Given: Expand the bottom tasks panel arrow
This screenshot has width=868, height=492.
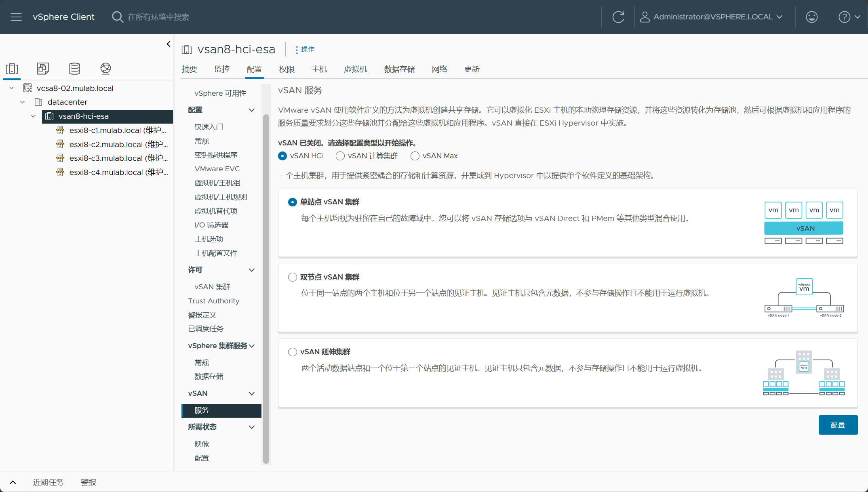Looking at the screenshot, I should (13, 482).
